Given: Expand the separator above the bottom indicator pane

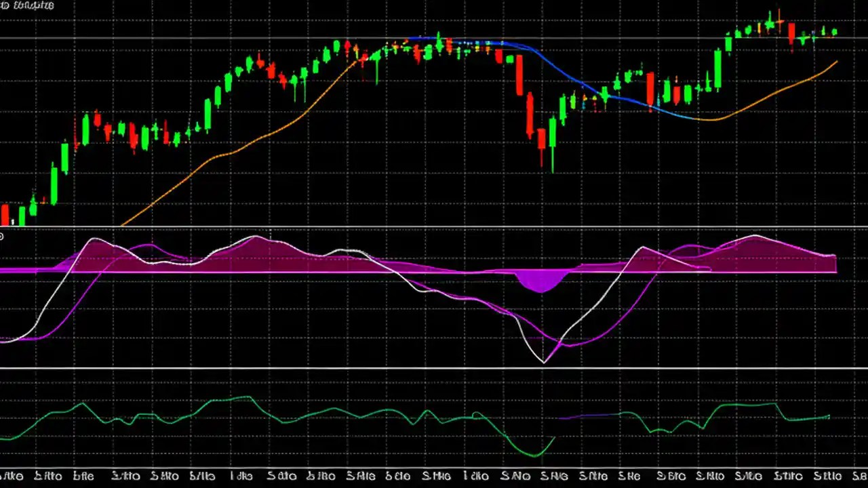Looking at the screenshot, I should 434,368.
